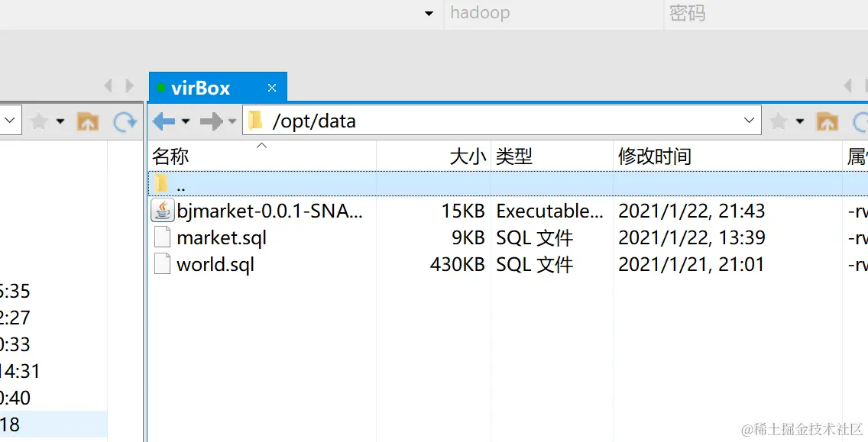Close the virBox tab
Screen dimensions: 868x442
tap(271, 87)
